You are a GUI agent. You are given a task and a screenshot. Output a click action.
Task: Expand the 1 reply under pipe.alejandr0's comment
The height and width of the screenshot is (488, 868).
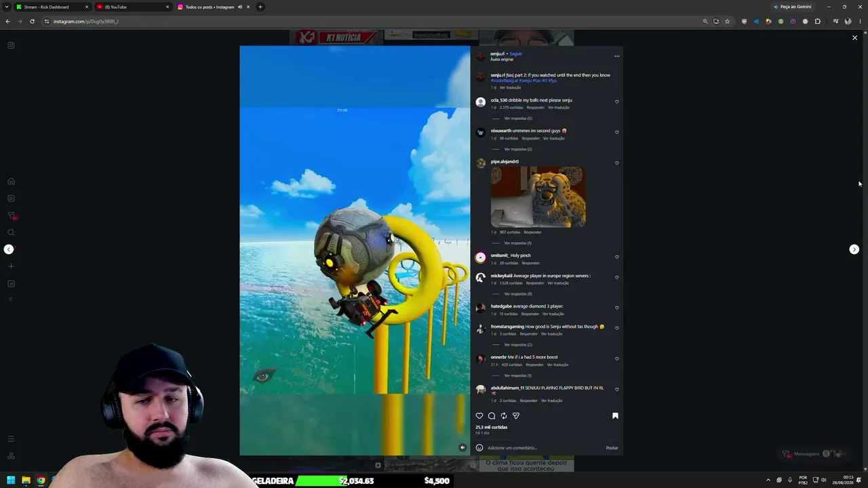pos(518,243)
